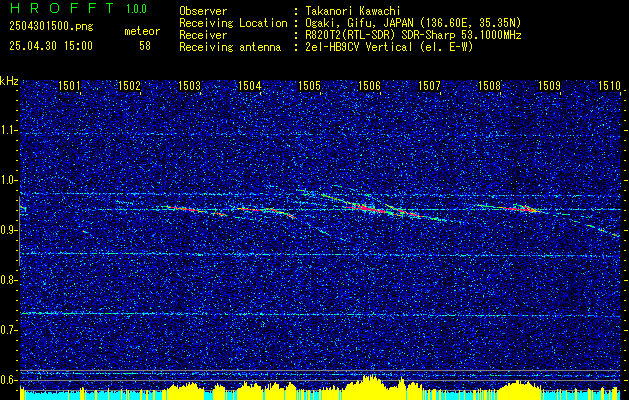Click the Receiver label

click(x=203, y=35)
